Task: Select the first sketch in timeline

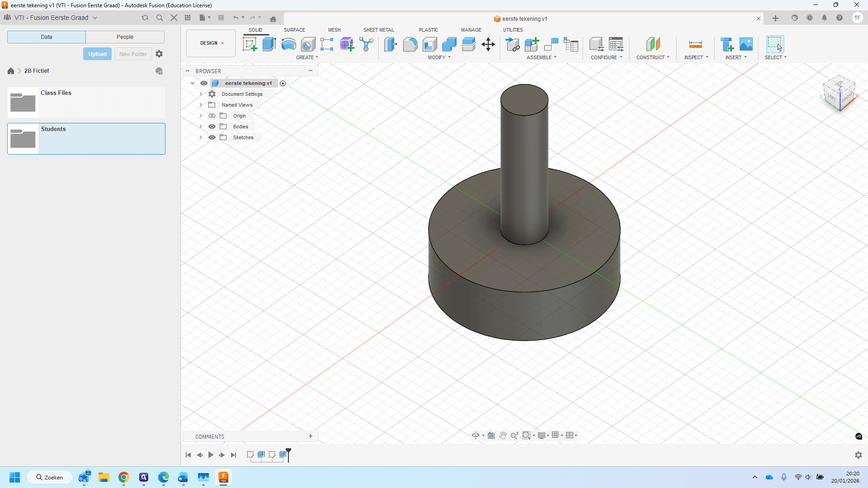Action: [250, 455]
